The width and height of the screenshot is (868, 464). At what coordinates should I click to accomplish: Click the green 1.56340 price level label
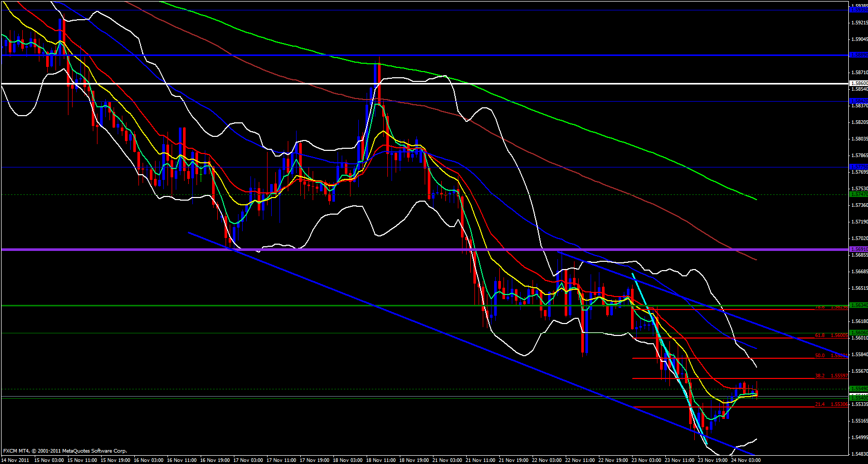858,305
